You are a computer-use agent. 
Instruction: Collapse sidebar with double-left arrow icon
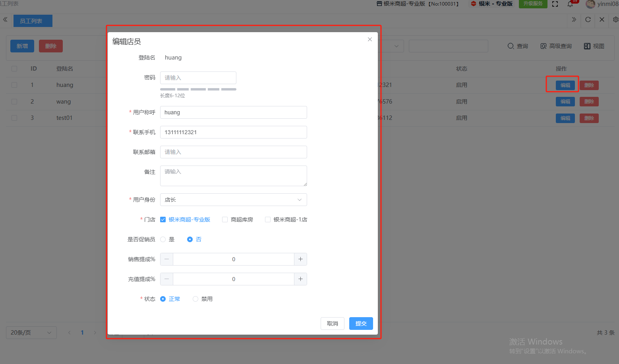click(5, 19)
